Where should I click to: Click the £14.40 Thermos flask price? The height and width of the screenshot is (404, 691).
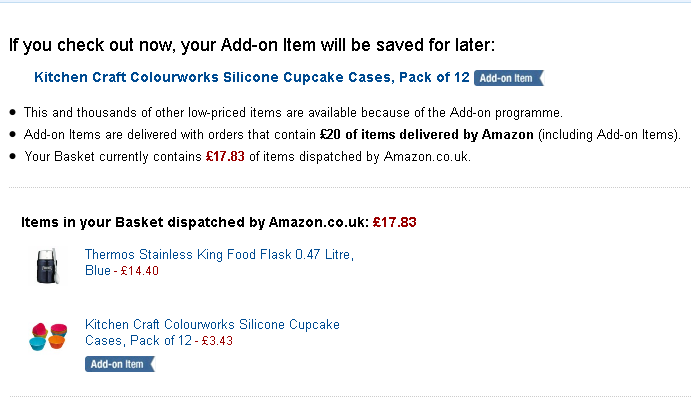(140, 271)
